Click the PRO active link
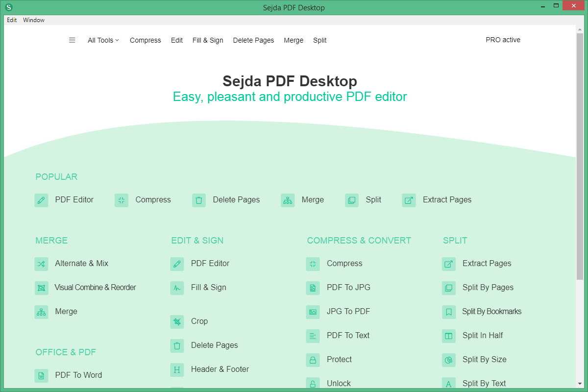Screen dimensions: 588x392 (x=503, y=40)
